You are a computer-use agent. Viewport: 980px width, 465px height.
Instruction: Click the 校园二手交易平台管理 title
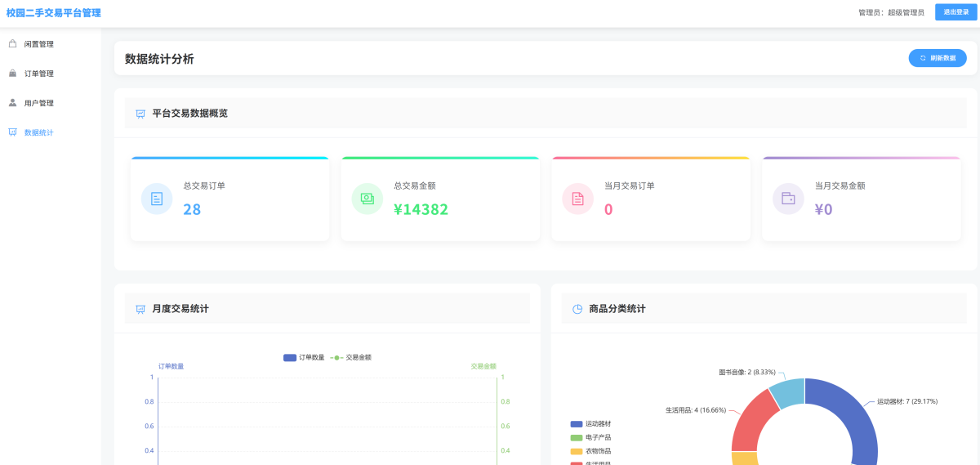tap(54, 13)
